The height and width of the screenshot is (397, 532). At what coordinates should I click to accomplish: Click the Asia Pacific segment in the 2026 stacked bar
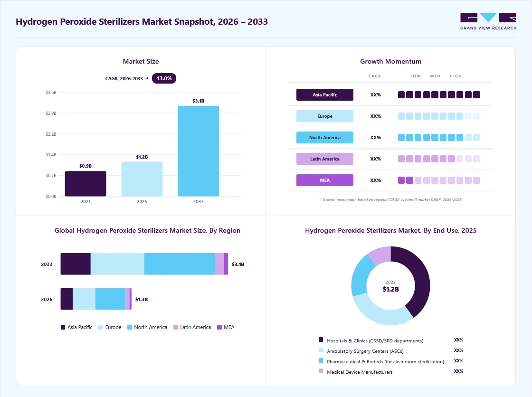[x=66, y=299]
